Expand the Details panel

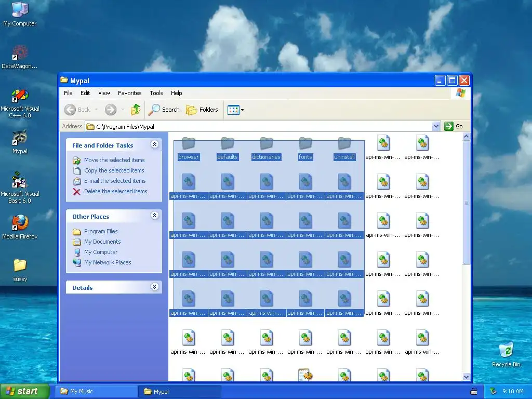[x=154, y=287]
